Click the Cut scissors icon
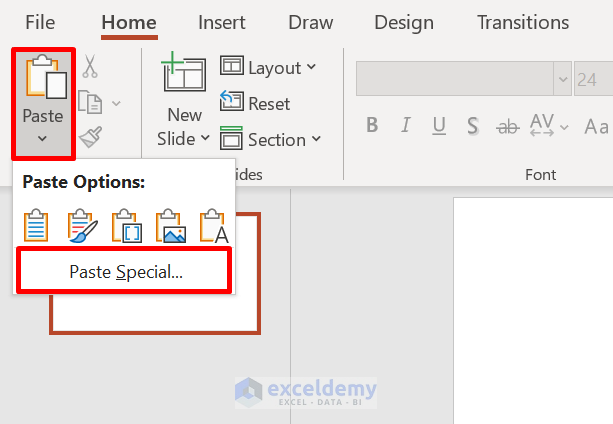Image resolution: width=613 pixels, height=424 pixels. click(90, 67)
